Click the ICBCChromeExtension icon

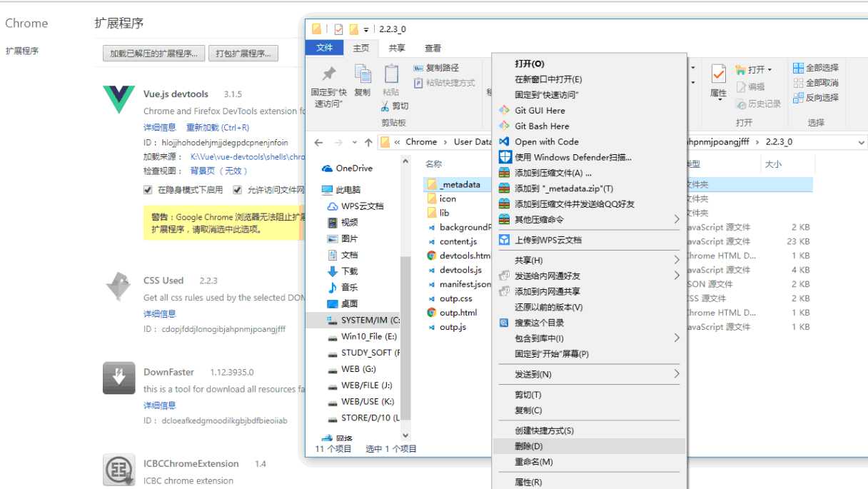tap(118, 470)
